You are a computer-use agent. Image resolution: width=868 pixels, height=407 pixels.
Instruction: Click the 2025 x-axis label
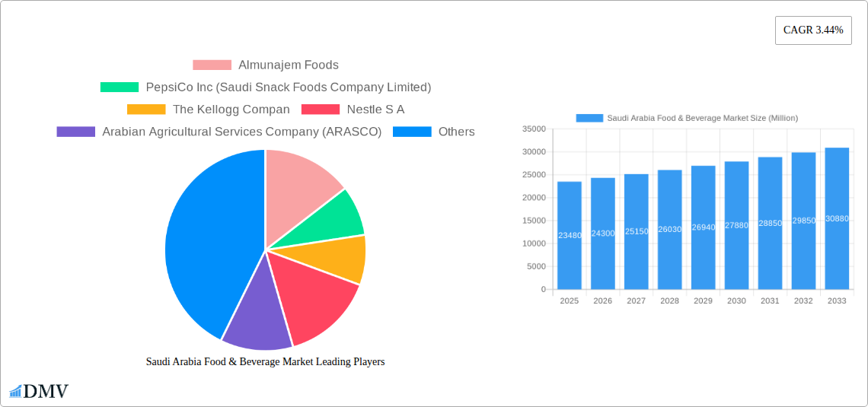(x=570, y=300)
